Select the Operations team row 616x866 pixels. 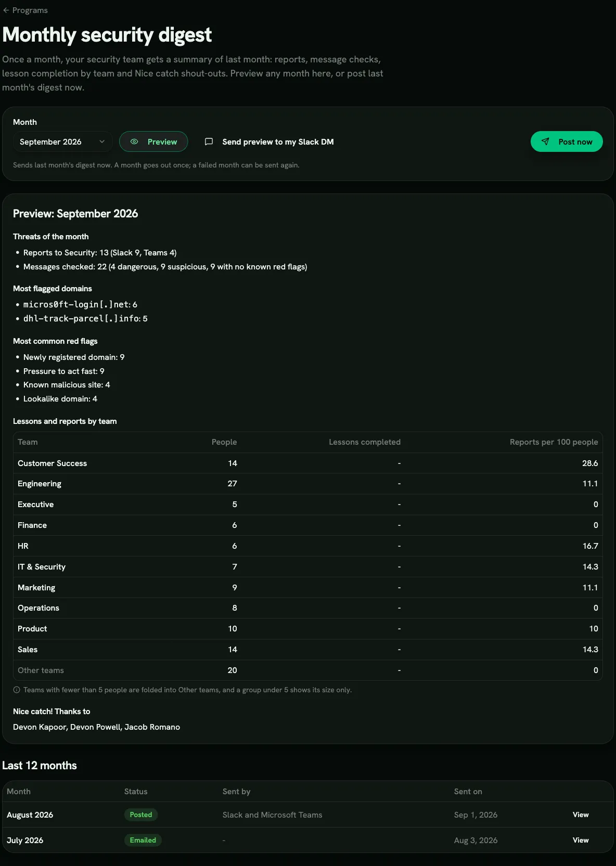point(308,608)
